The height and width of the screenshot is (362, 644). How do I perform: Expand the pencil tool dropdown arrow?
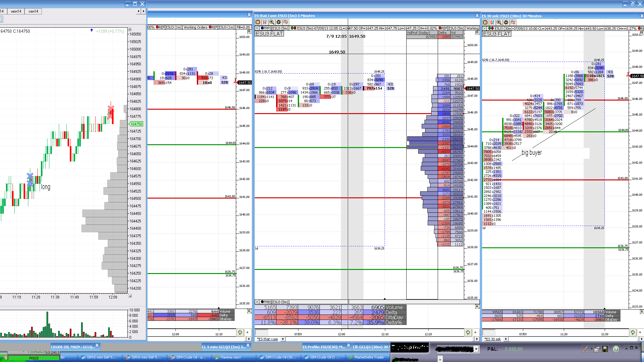(x=591, y=349)
